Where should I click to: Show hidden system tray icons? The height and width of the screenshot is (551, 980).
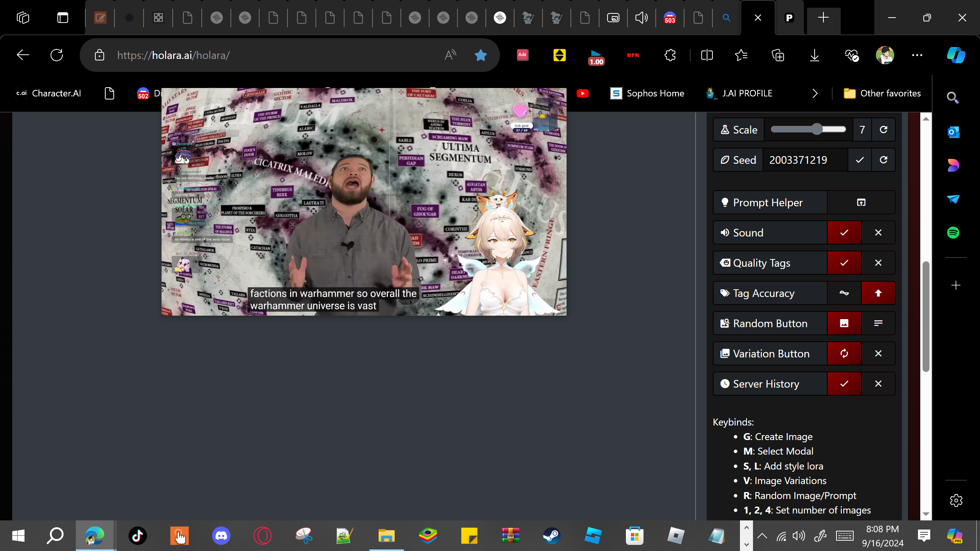[x=762, y=536]
